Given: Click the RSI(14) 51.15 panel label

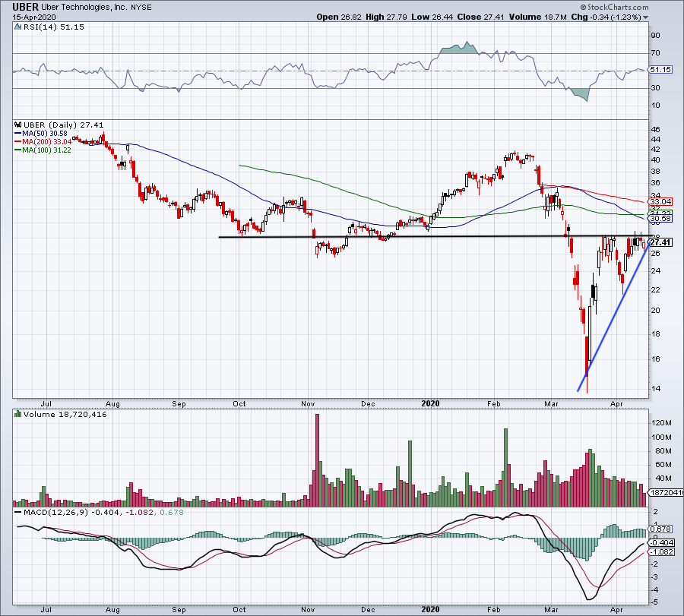Looking at the screenshot, I should [x=53, y=27].
